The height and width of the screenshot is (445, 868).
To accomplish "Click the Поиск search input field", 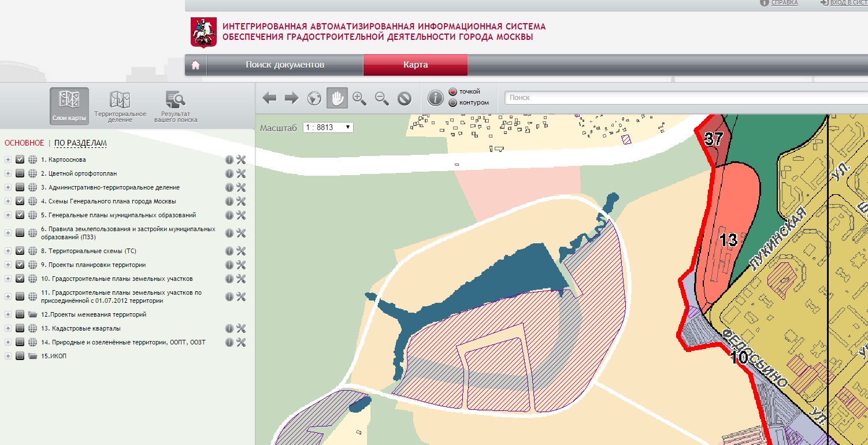I will (686, 98).
